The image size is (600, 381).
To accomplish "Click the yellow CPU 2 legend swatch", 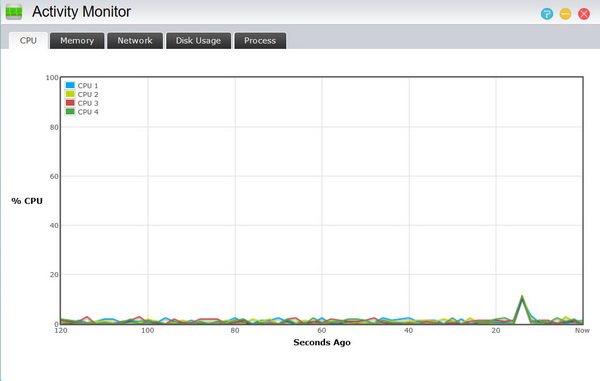I will click(x=70, y=94).
